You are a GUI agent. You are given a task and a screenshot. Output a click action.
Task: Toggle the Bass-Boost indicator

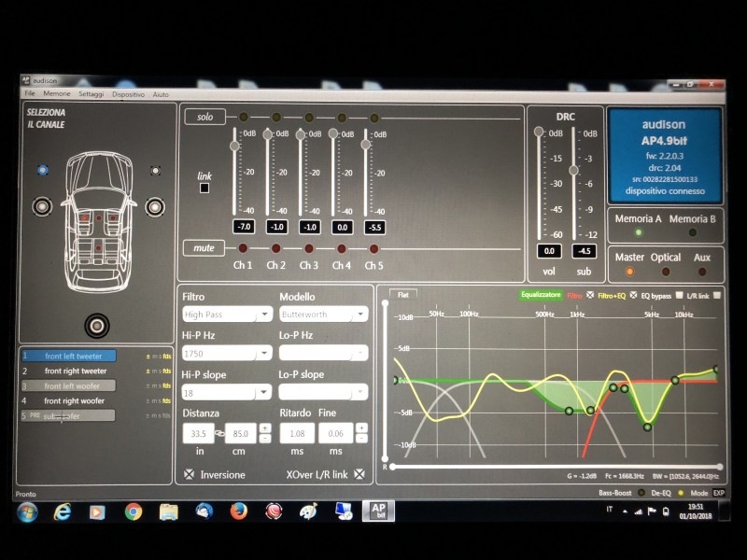(641, 493)
